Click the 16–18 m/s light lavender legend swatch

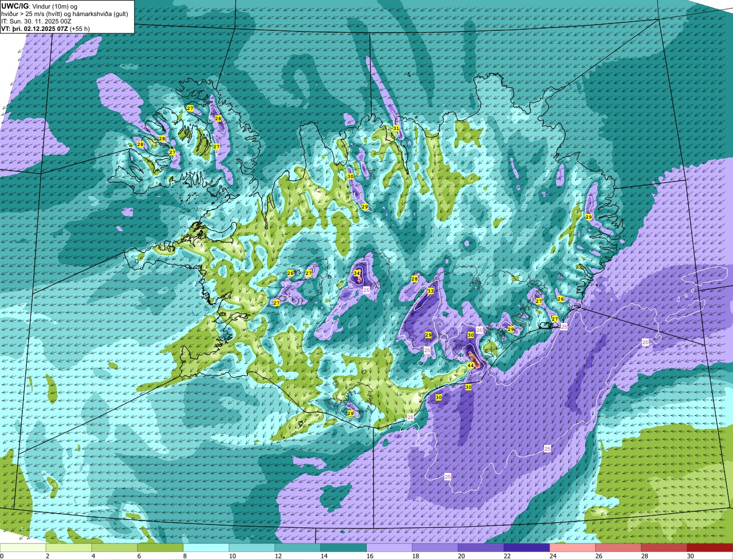[x=389, y=547]
